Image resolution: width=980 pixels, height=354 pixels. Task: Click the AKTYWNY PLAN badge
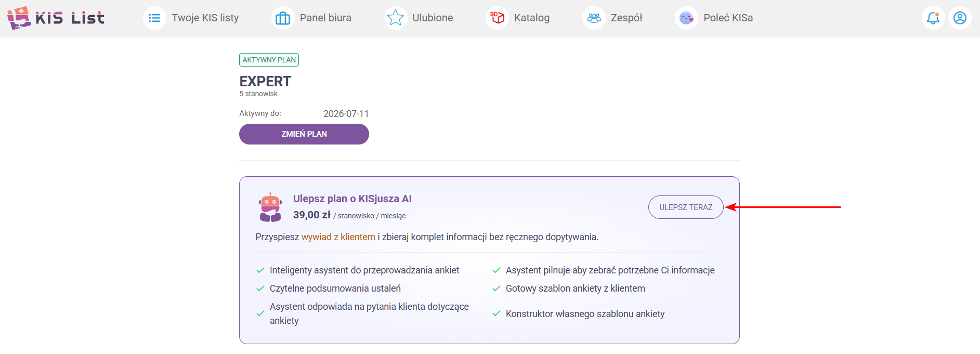[x=269, y=60]
